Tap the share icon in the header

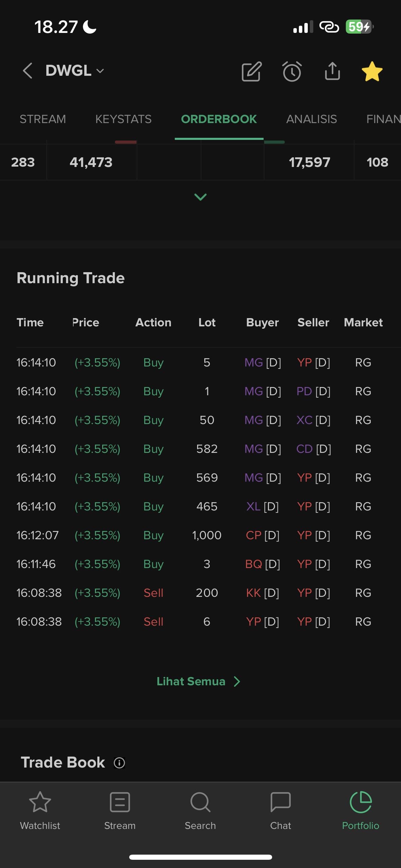click(332, 71)
